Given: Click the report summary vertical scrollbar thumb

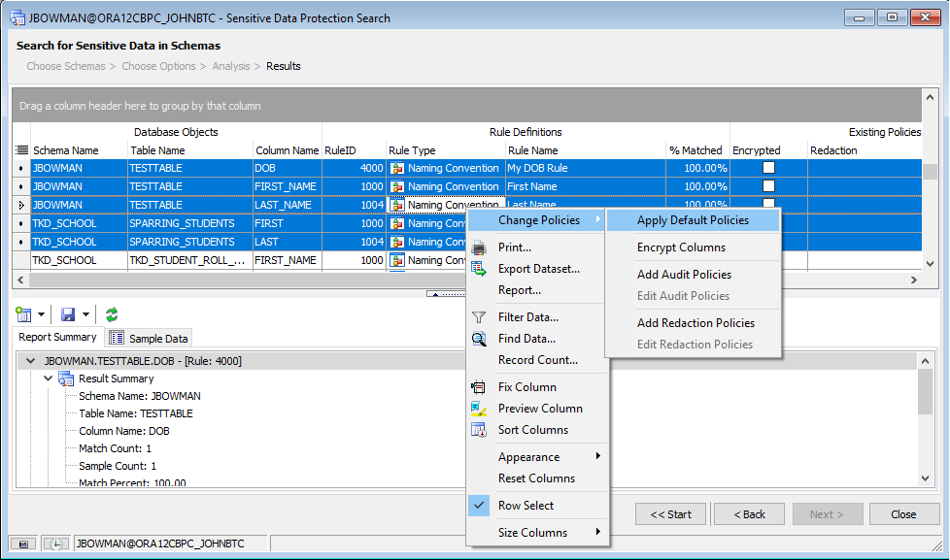Looking at the screenshot, I should [x=925, y=391].
